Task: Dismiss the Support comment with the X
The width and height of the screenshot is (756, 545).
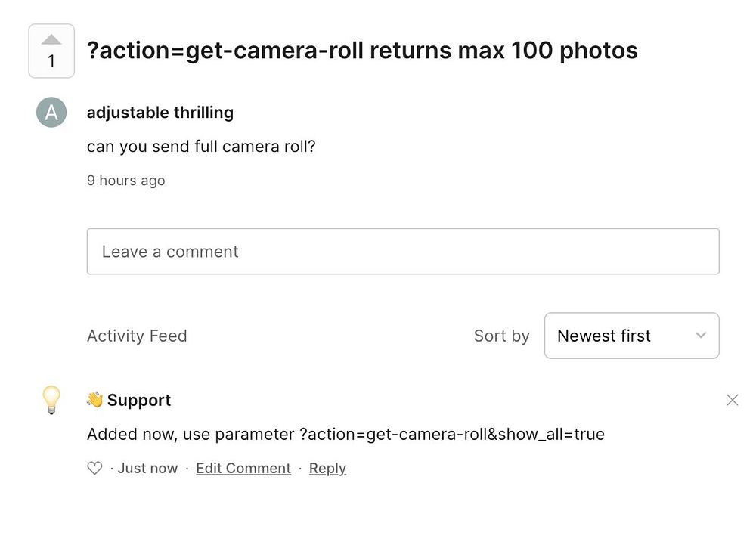Action: click(x=732, y=400)
